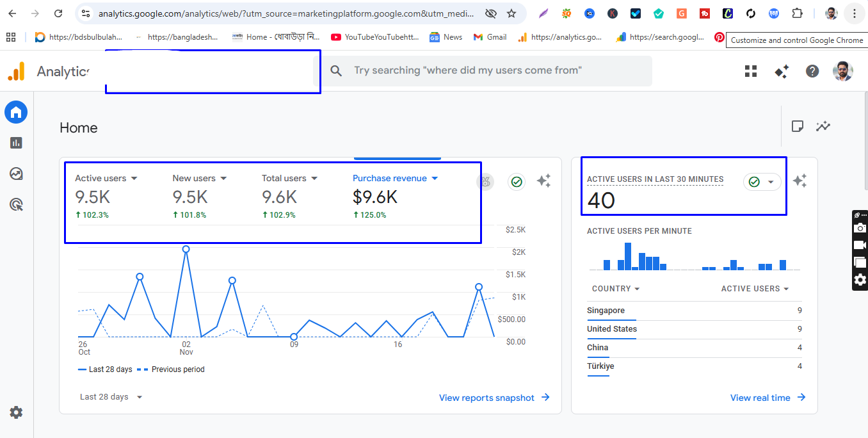Select the chart point above 09 on axis
The height and width of the screenshot is (438, 868).
294,337
